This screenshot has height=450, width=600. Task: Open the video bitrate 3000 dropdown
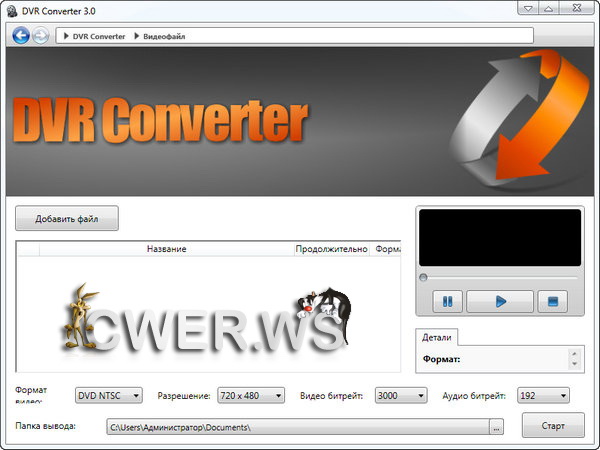399,396
